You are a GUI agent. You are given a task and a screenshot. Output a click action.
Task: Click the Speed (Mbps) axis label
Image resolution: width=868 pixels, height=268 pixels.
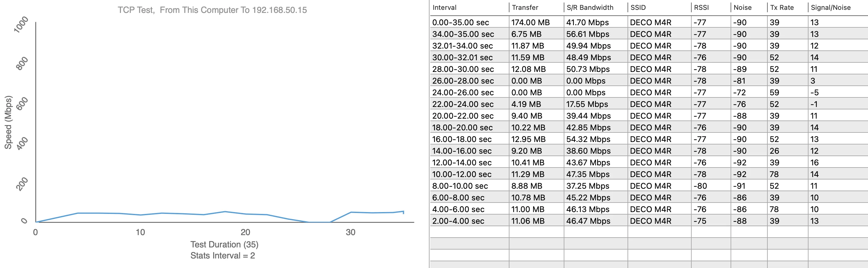[x=8, y=122]
